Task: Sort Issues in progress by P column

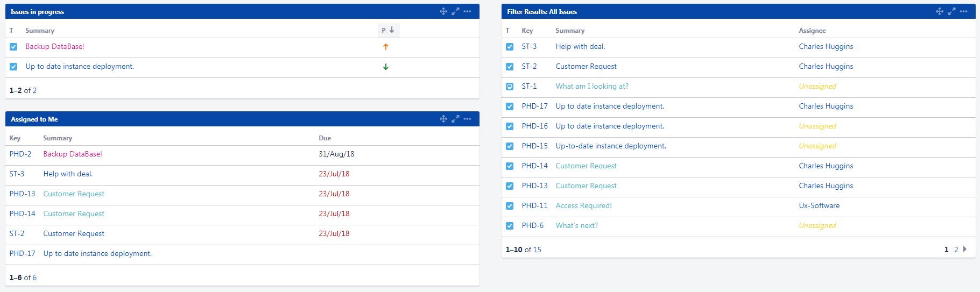Action: 387,30
